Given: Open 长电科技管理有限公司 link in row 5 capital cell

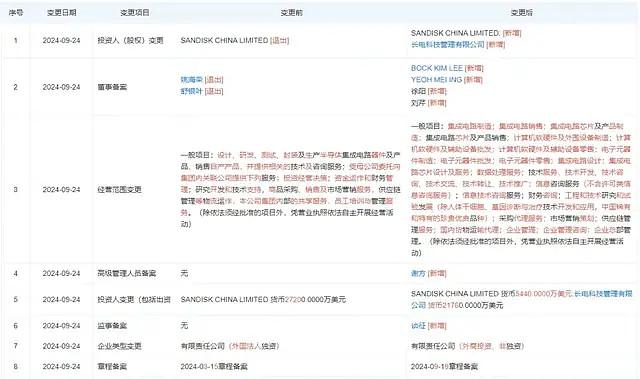Looking at the screenshot, I should (603, 294).
